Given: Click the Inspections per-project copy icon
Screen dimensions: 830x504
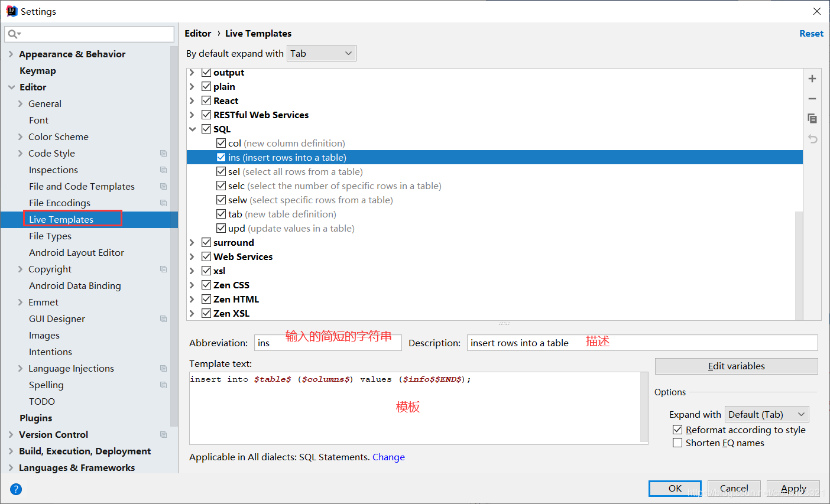Looking at the screenshot, I should [164, 170].
